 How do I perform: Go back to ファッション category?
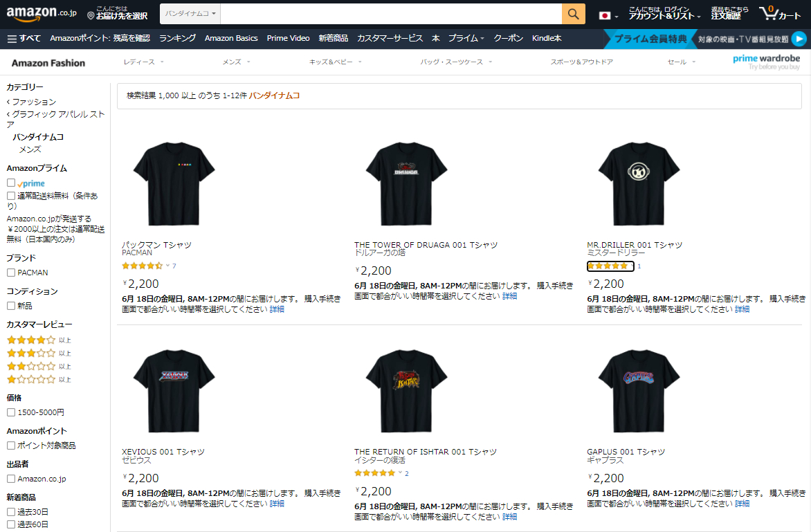coord(33,102)
